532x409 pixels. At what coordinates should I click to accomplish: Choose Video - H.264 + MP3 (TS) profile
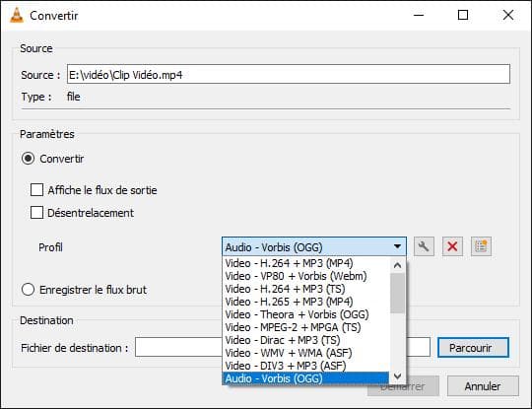[305, 289]
